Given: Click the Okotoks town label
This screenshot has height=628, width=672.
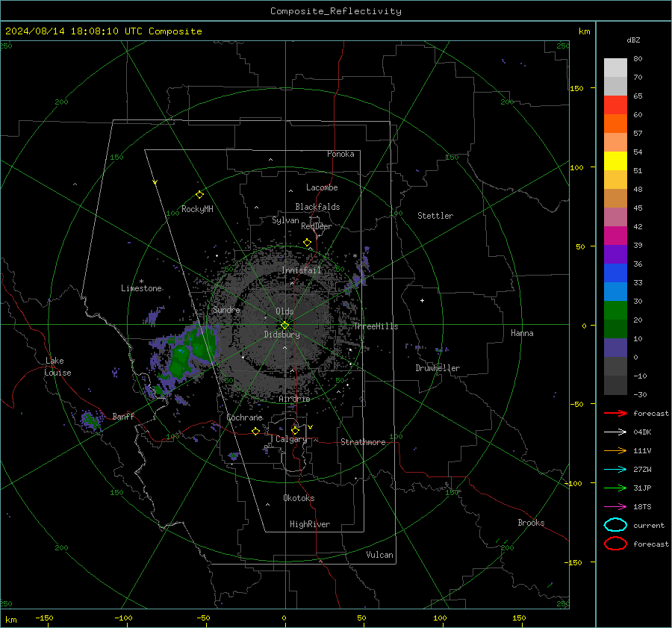Looking at the screenshot, I should 299,497.
